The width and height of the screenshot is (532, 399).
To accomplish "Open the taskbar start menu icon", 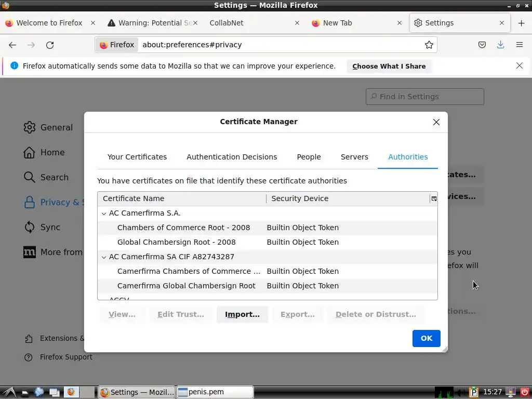I will 9,392.
